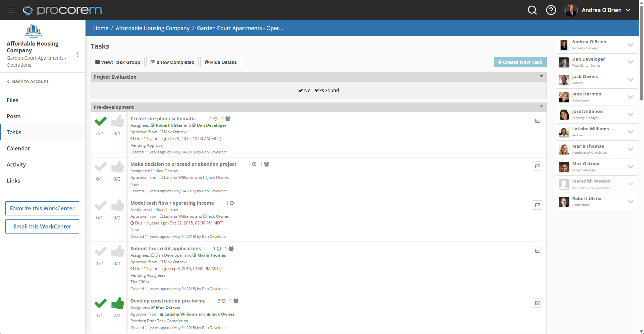Image resolution: width=644 pixels, height=334 pixels.
Task: Check Dan Developer assignee on tax credit task
Action: coord(153,255)
